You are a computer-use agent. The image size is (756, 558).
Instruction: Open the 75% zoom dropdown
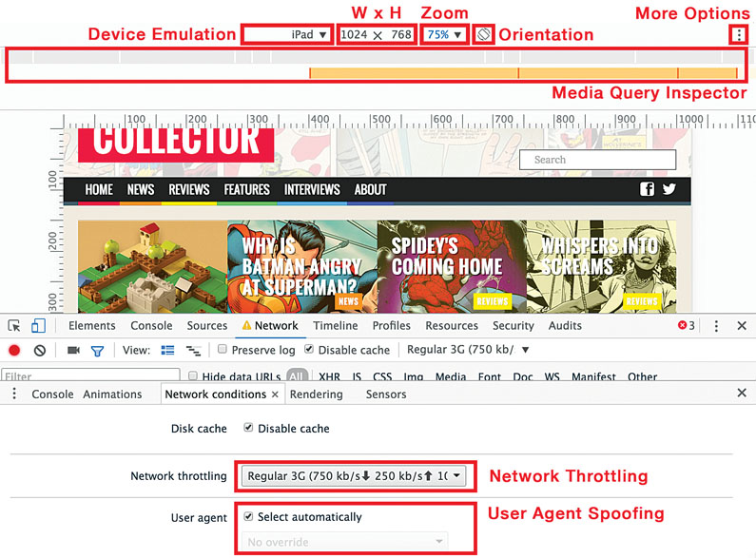click(x=444, y=34)
